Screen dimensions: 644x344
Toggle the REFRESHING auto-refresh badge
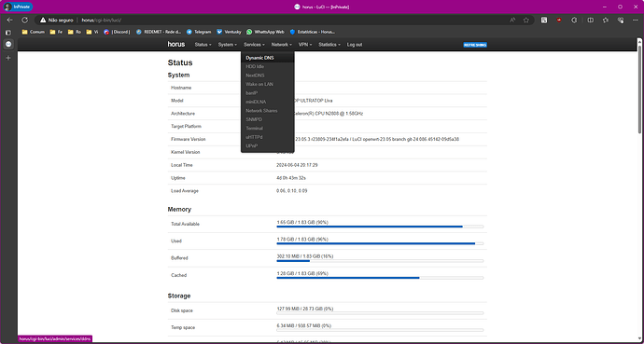click(x=475, y=45)
